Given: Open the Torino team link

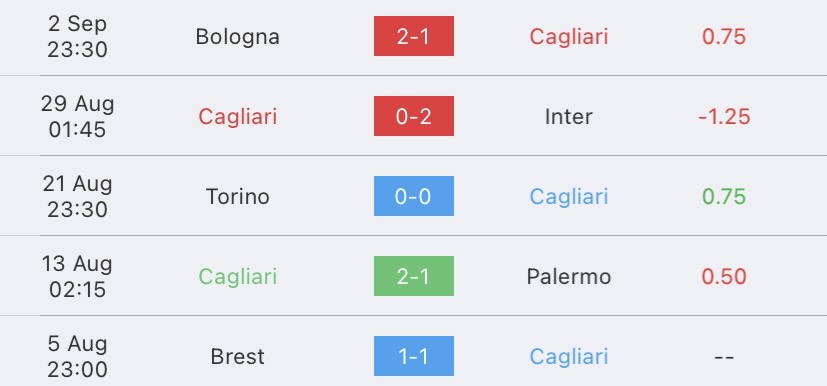Looking at the screenshot, I should [237, 197].
